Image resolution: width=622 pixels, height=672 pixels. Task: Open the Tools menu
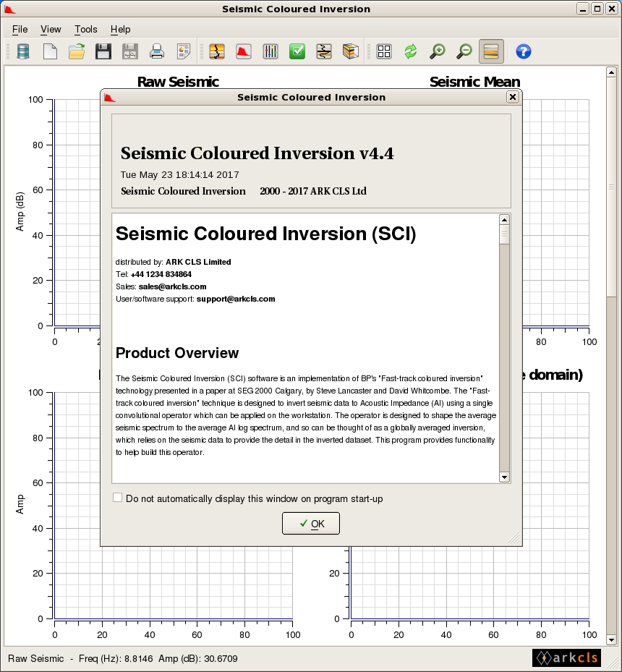tap(85, 29)
